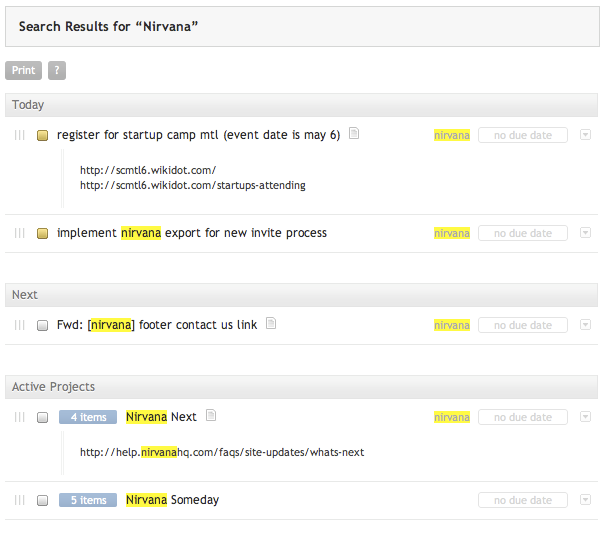This screenshot has width=605, height=533.
Task: Click the question mark help button
Action: click(x=57, y=71)
